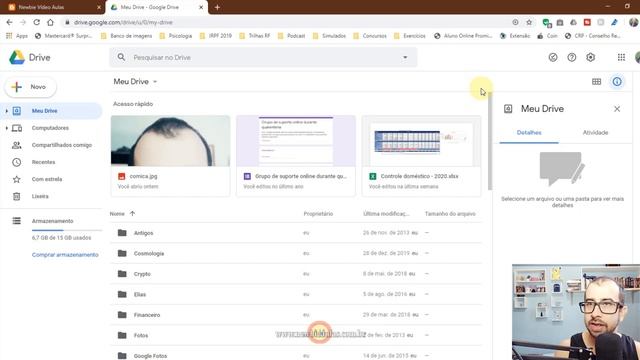
Task: Click the Crypto folder icon
Action: (x=122, y=273)
